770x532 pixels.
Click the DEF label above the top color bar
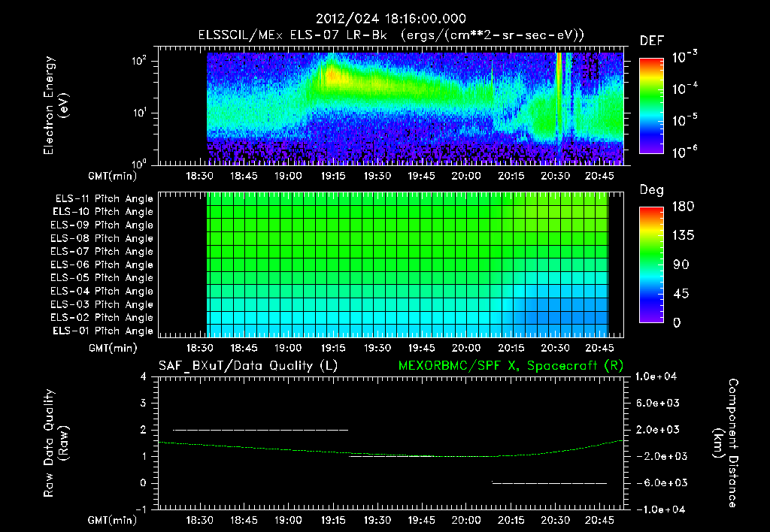tap(652, 41)
